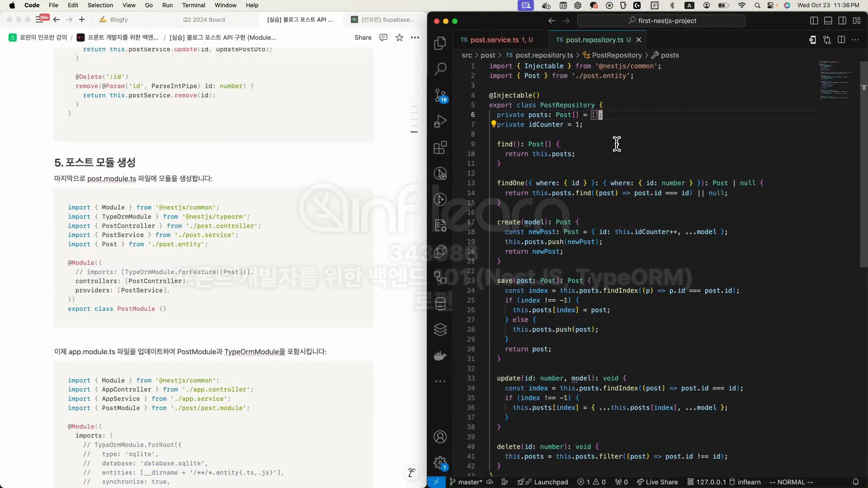
Task: Open the Run and Debug view
Action: point(440,121)
